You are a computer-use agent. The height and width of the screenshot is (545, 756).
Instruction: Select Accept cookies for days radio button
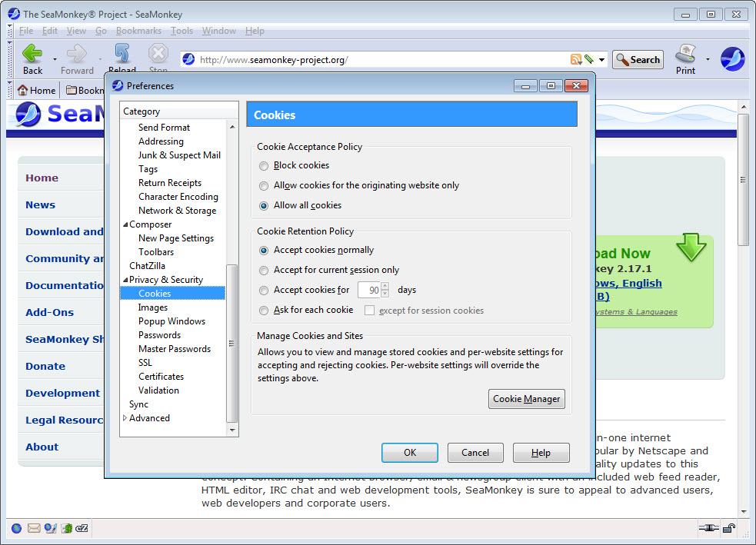pyautogui.click(x=264, y=291)
